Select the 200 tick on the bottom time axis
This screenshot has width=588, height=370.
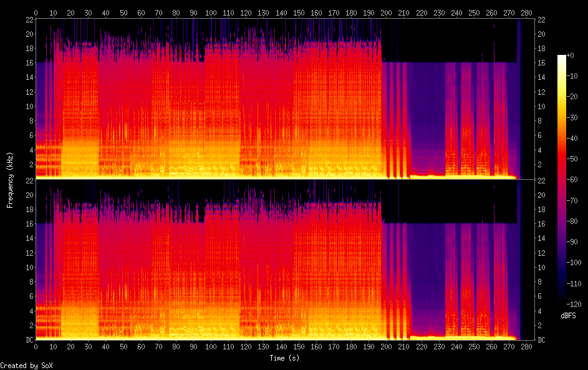[387, 346]
